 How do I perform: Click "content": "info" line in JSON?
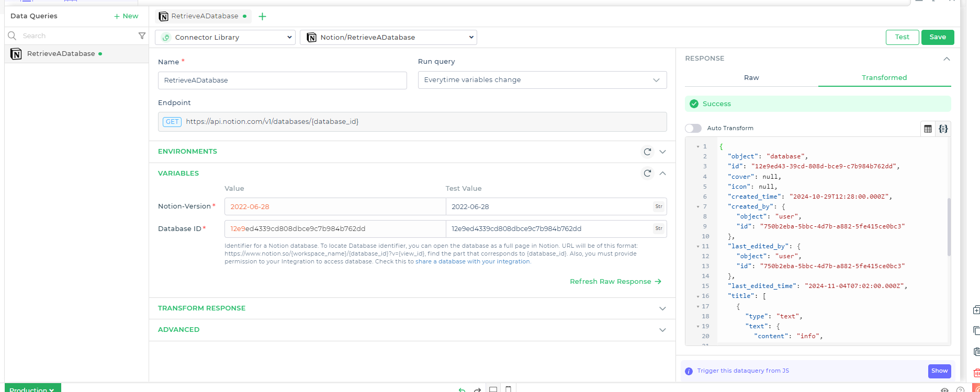[x=788, y=336]
